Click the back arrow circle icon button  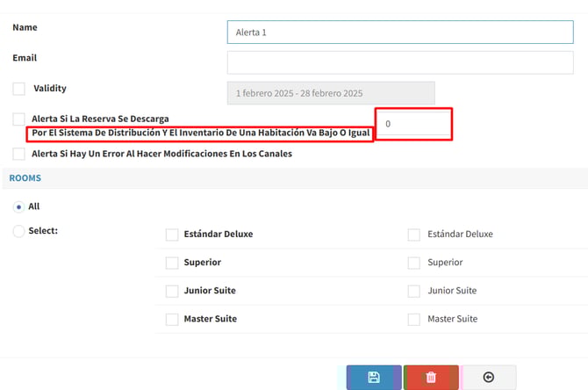coord(489,377)
